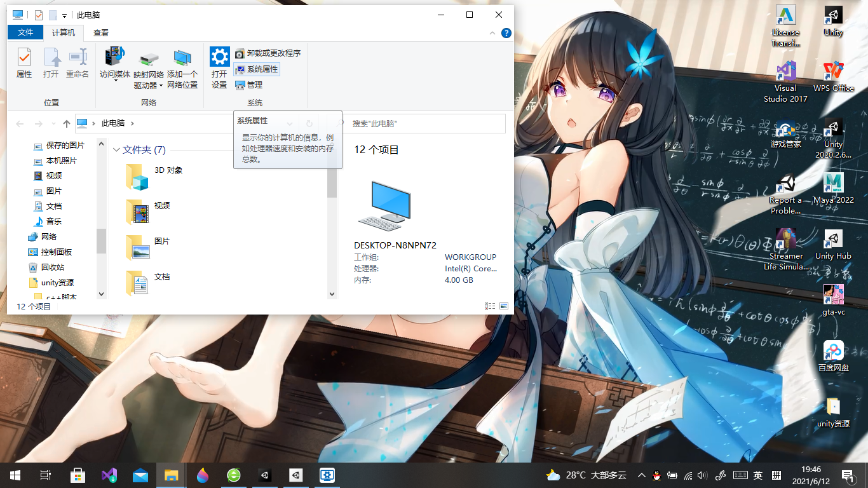Open the Visual Studio 2017 desktop shortcut
This screenshot has width=868, height=488.
pyautogui.click(x=786, y=82)
